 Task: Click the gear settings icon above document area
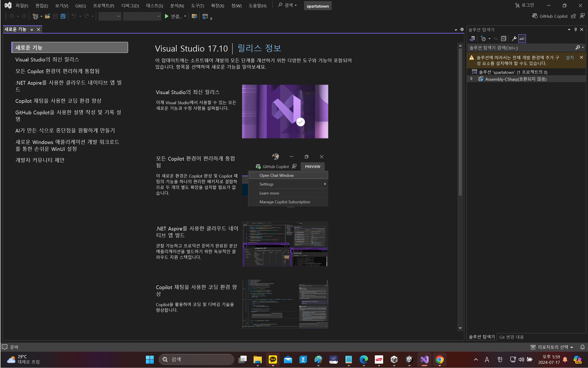pos(462,29)
